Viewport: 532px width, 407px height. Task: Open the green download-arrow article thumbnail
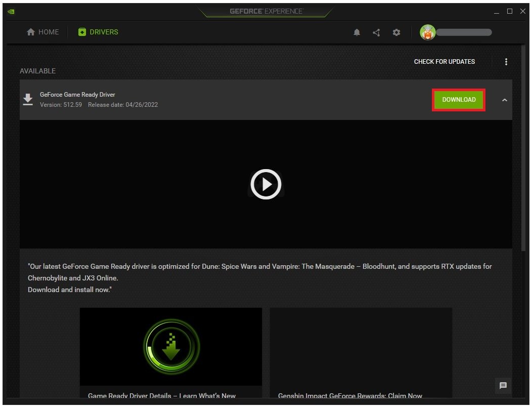[171, 347]
